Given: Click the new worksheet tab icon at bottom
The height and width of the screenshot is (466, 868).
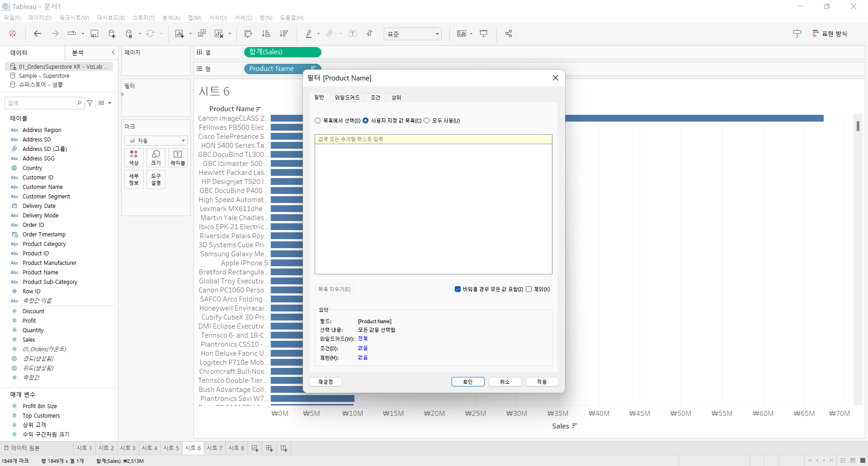Looking at the screenshot, I should click(255, 448).
